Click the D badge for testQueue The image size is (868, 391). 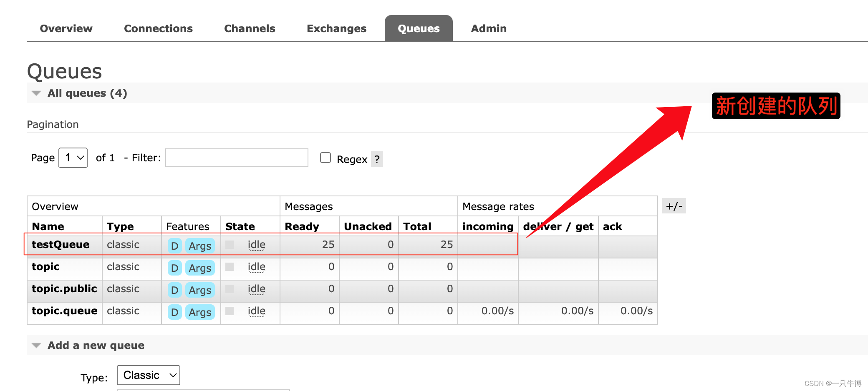[x=175, y=246]
